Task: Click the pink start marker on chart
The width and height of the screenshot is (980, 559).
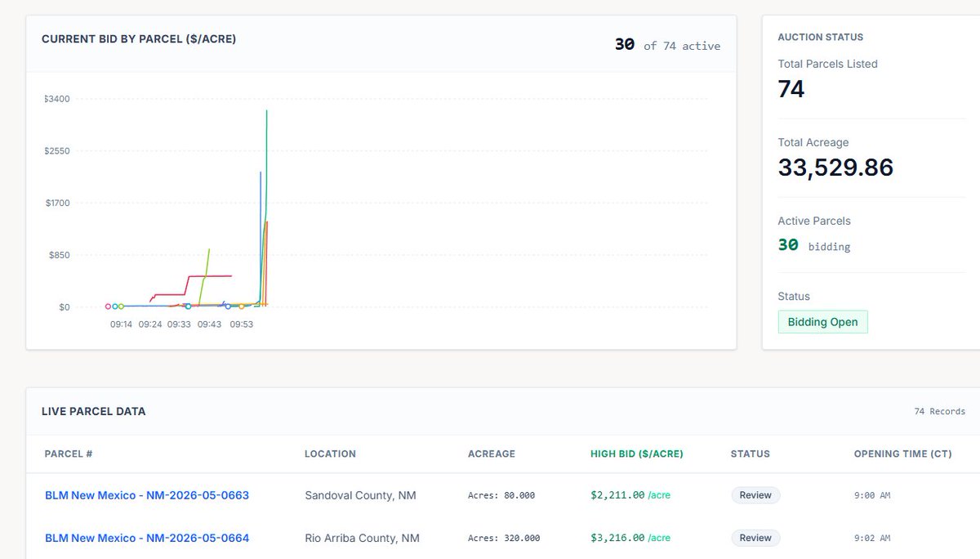Action: (x=108, y=306)
